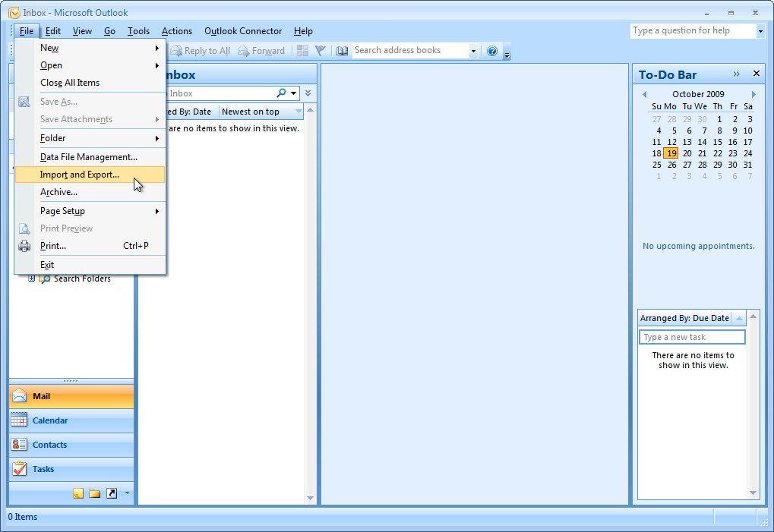Click the blue Help question mark icon
The image size is (774, 532).
click(x=492, y=51)
